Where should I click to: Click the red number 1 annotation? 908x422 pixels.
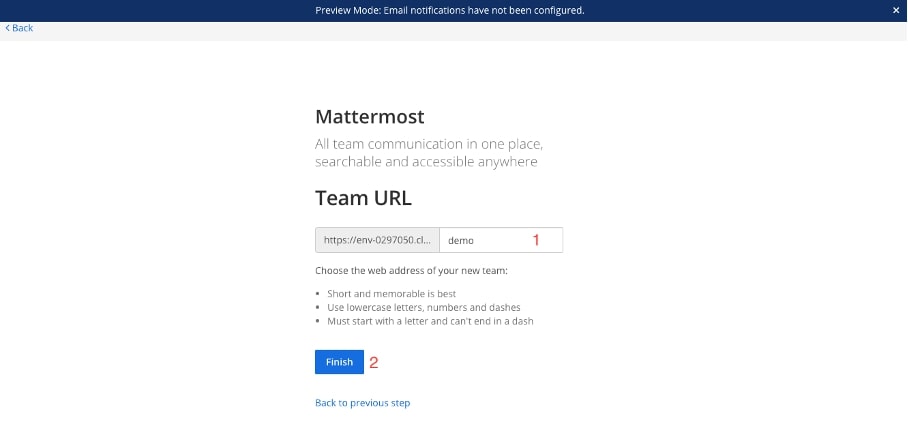pos(535,240)
